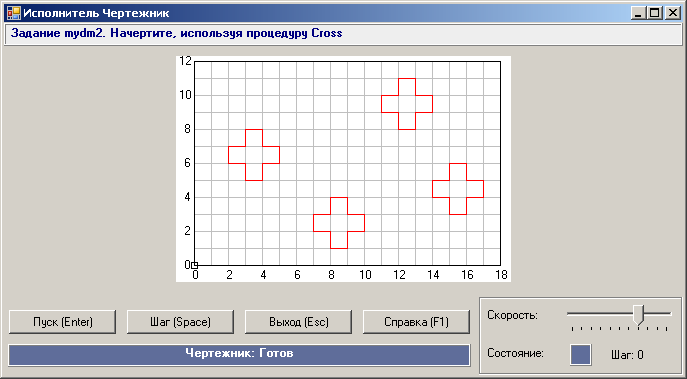
Task: Click the Чертежник: Готов status bar
Action: pyautogui.click(x=239, y=354)
